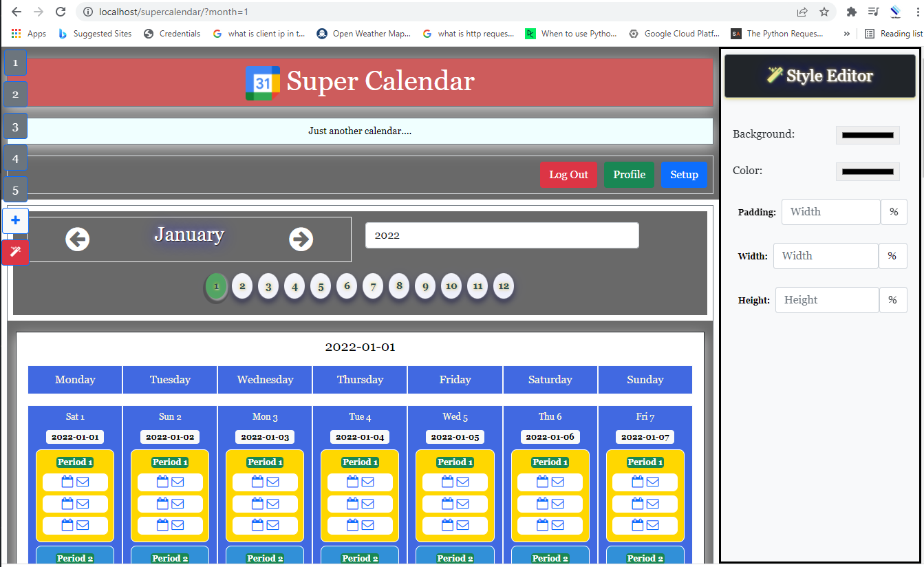Select sidebar section button 5
924x567 pixels.
(x=16, y=190)
